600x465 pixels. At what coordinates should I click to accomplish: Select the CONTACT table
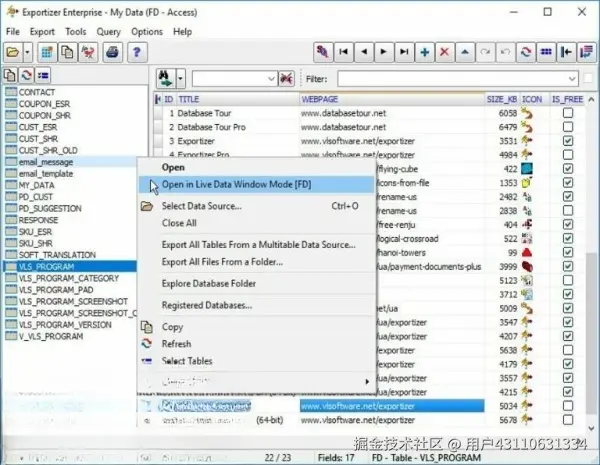[x=37, y=92]
